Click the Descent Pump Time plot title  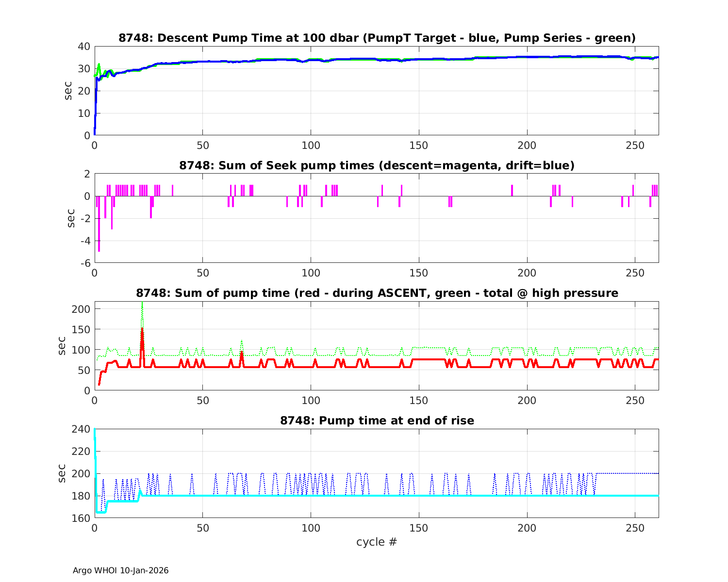(377, 38)
